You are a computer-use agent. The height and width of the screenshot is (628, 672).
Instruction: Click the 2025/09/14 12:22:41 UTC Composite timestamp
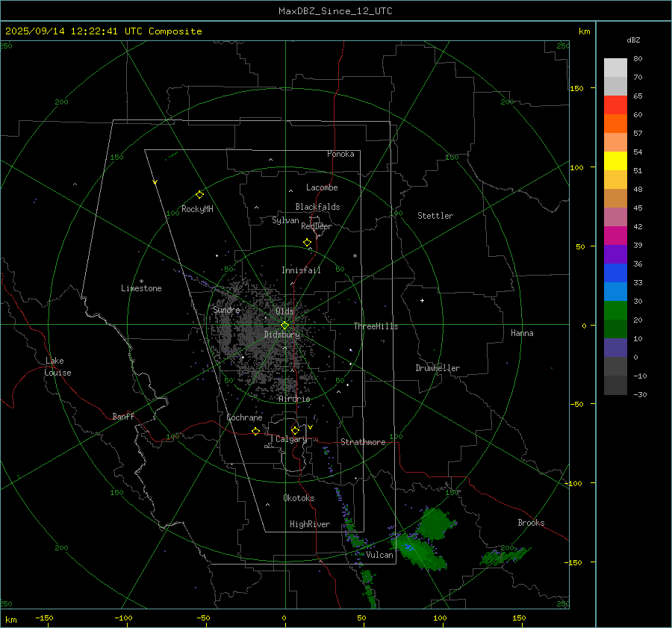coord(103,31)
